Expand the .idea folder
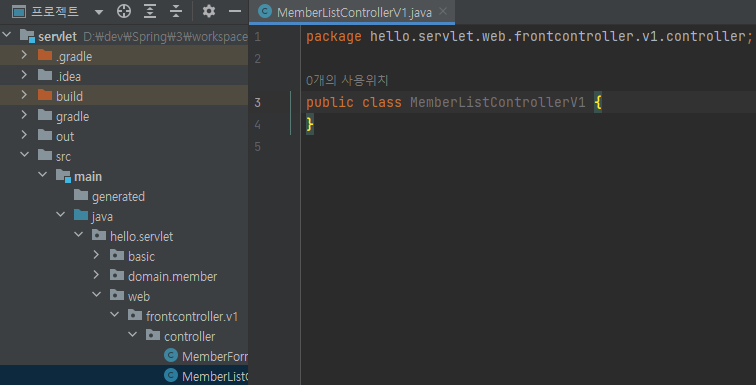This screenshot has height=385, width=756. [x=24, y=75]
